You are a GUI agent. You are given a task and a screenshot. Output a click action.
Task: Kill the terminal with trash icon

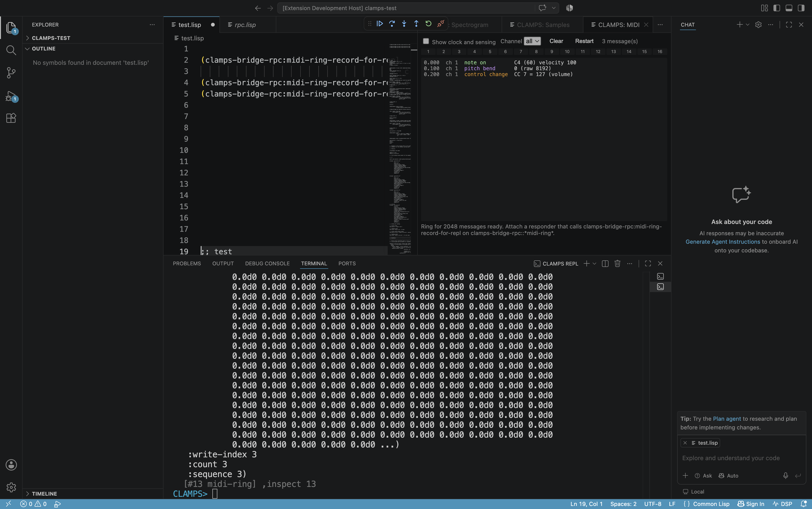point(617,264)
